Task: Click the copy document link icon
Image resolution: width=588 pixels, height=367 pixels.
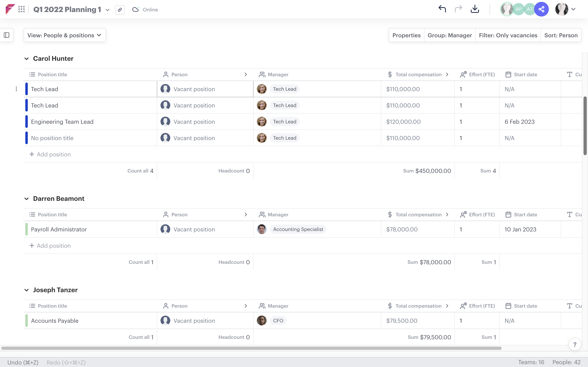Action: pos(120,10)
